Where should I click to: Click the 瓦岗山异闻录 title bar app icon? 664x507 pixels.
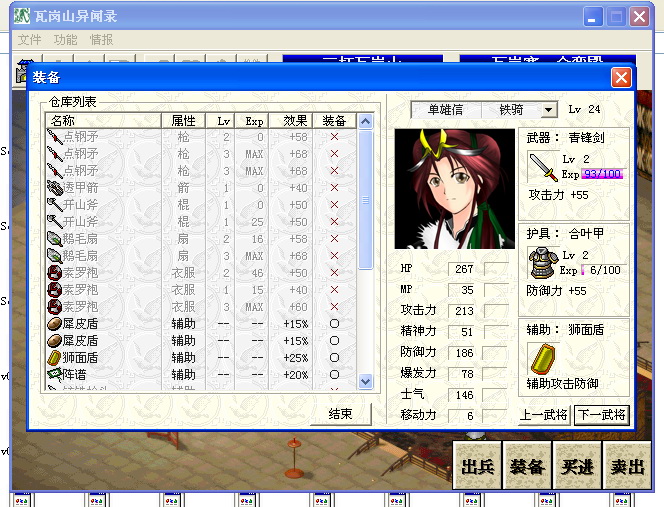coord(22,16)
